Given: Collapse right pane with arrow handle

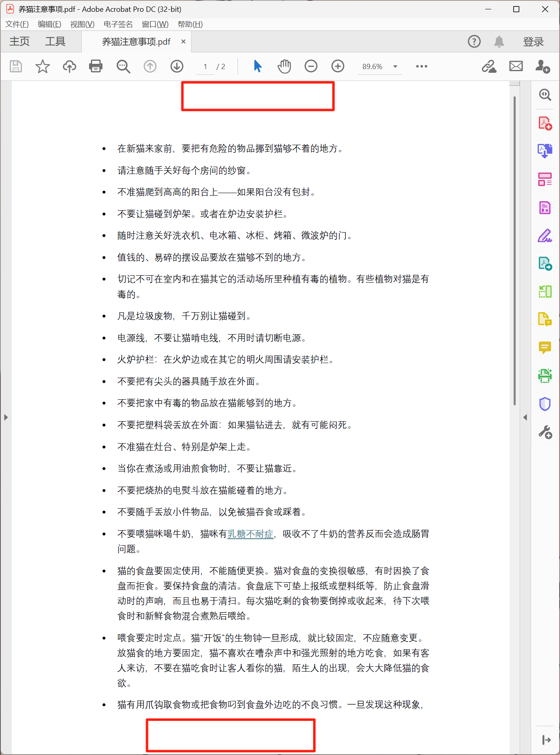Looking at the screenshot, I should tap(525, 417).
